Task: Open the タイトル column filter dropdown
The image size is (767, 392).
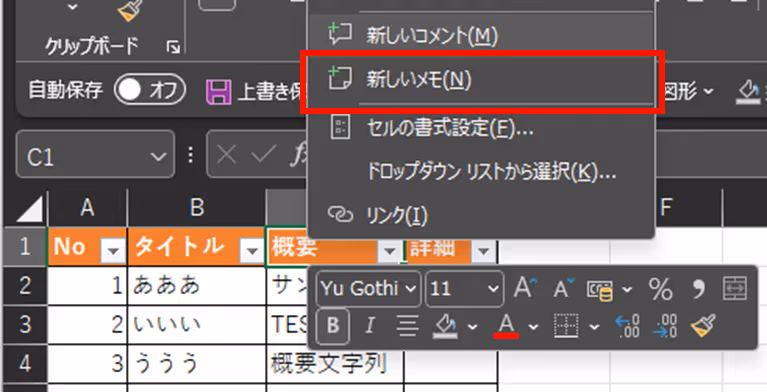Action: pyautogui.click(x=252, y=251)
